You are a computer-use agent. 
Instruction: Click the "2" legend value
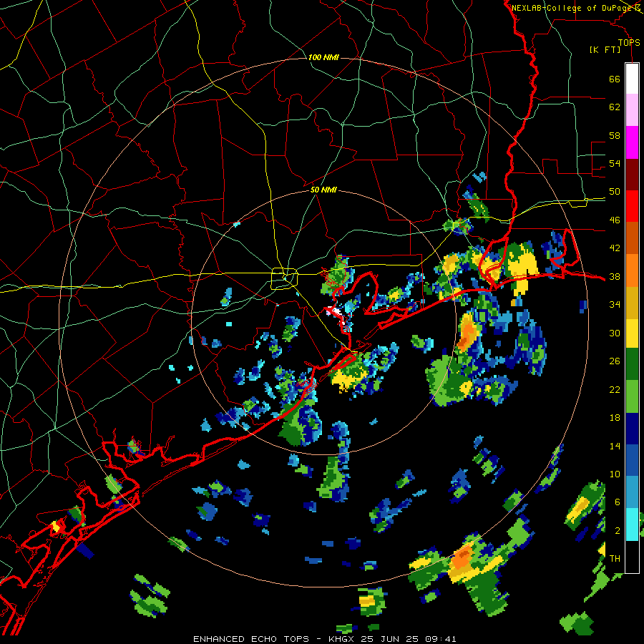click(618, 531)
